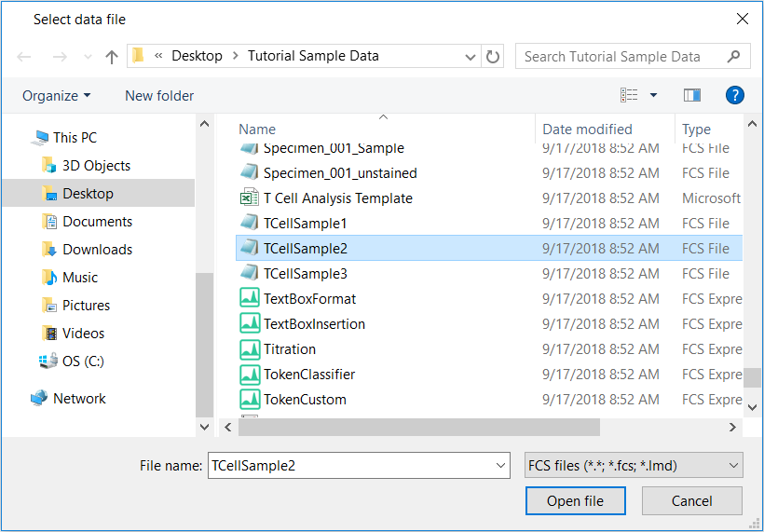Click the Back navigation arrow
Image resolution: width=764 pixels, height=532 pixels.
(24, 57)
